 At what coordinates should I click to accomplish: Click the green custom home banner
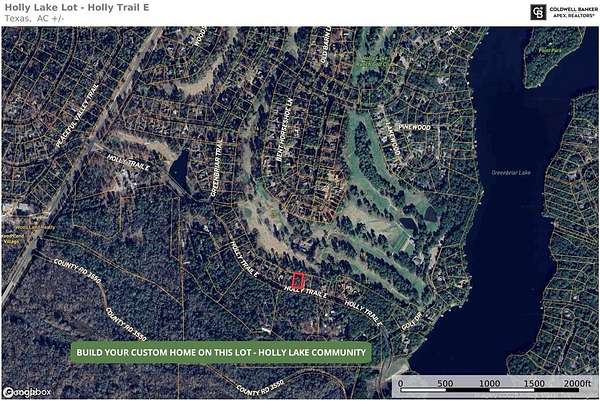click(x=220, y=352)
